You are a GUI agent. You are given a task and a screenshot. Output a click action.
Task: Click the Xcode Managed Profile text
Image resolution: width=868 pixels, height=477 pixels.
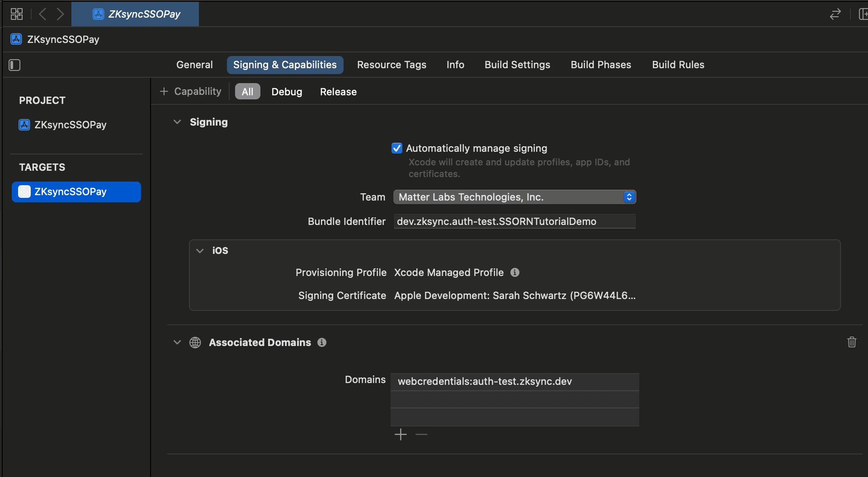(449, 272)
